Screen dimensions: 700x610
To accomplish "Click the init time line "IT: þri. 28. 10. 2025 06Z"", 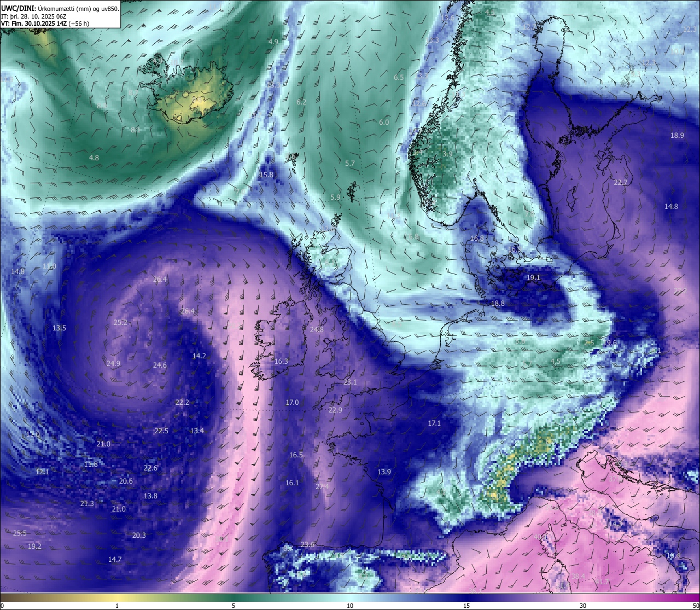I will 34,16.
